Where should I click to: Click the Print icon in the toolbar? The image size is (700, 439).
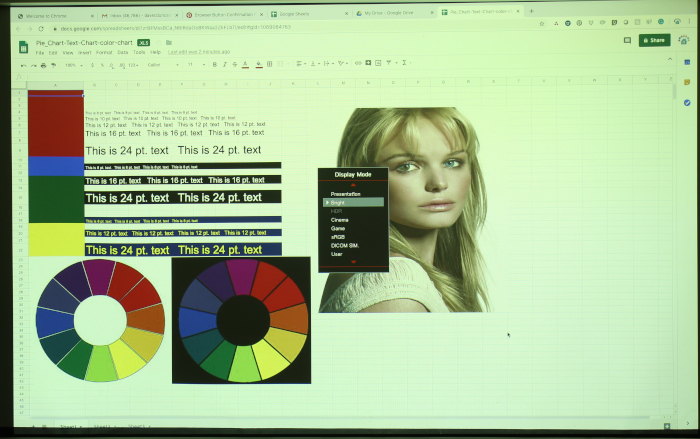click(43, 65)
